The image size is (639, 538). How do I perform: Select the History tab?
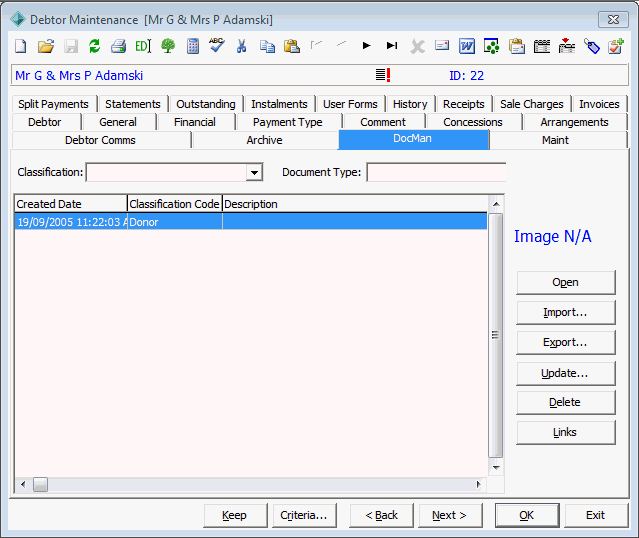coord(410,104)
